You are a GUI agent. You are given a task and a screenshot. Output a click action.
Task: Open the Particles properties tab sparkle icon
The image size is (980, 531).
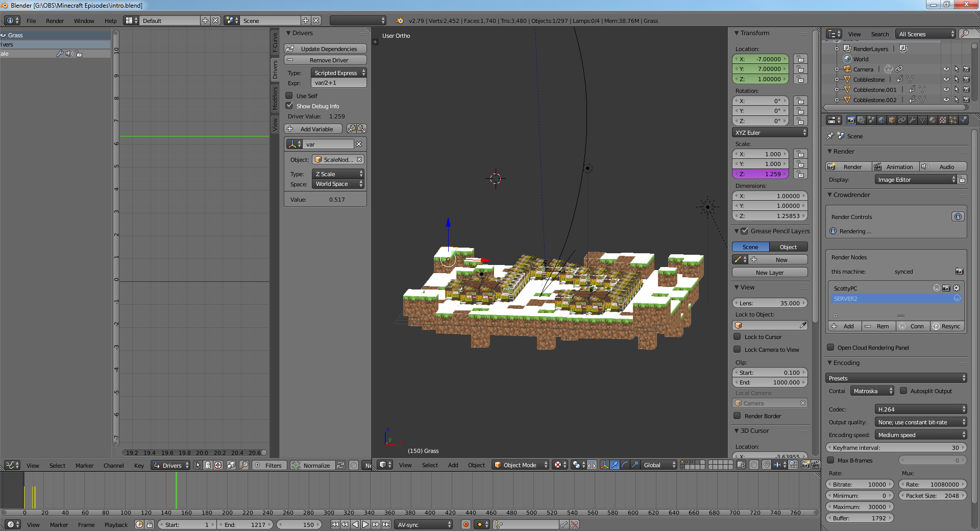point(953,120)
